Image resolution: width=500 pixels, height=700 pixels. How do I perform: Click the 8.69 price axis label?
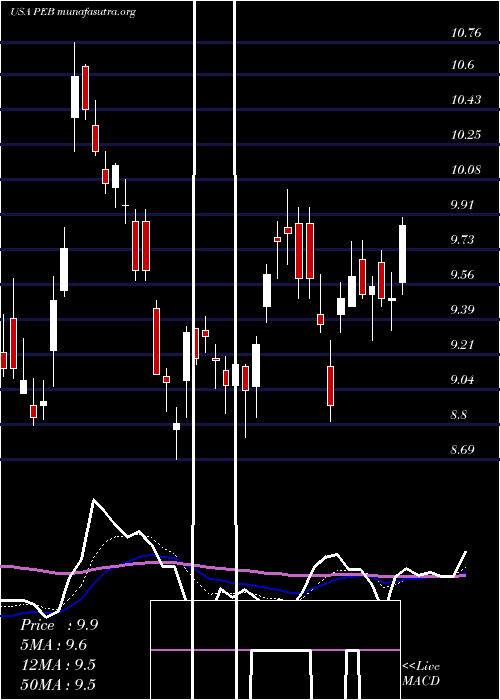tap(462, 450)
